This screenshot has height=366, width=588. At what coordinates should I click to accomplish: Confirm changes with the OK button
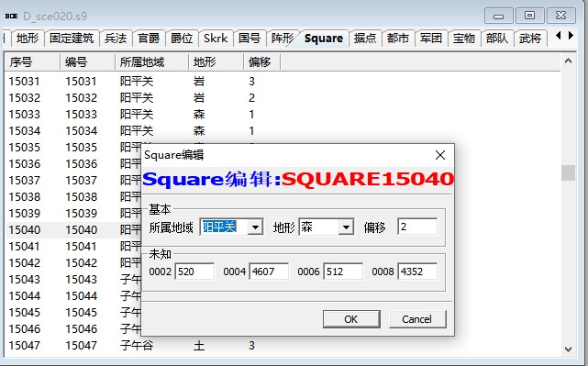coord(351,319)
